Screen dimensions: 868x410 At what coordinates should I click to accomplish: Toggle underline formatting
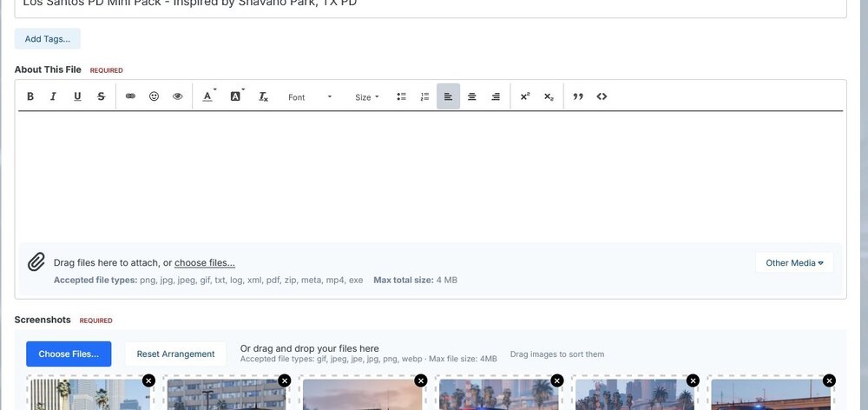[77, 96]
